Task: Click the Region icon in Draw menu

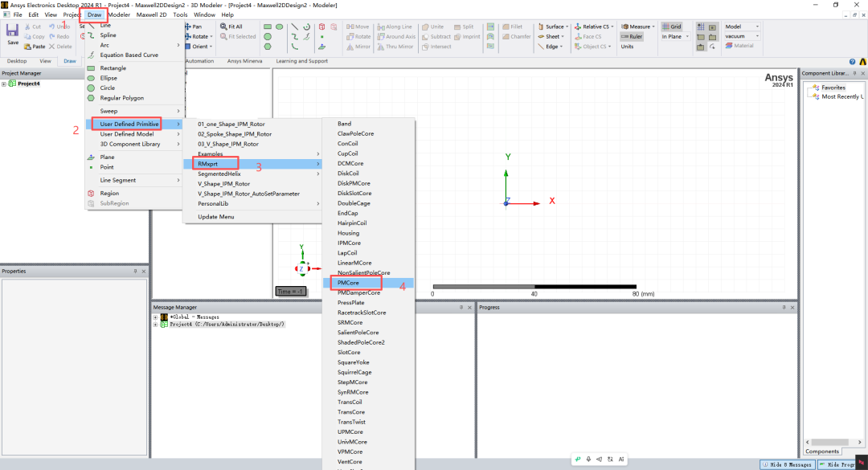Action: [91, 193]
